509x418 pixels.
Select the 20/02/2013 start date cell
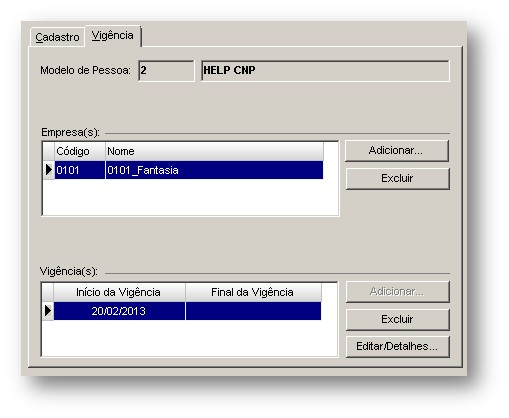tap(119, 311)
